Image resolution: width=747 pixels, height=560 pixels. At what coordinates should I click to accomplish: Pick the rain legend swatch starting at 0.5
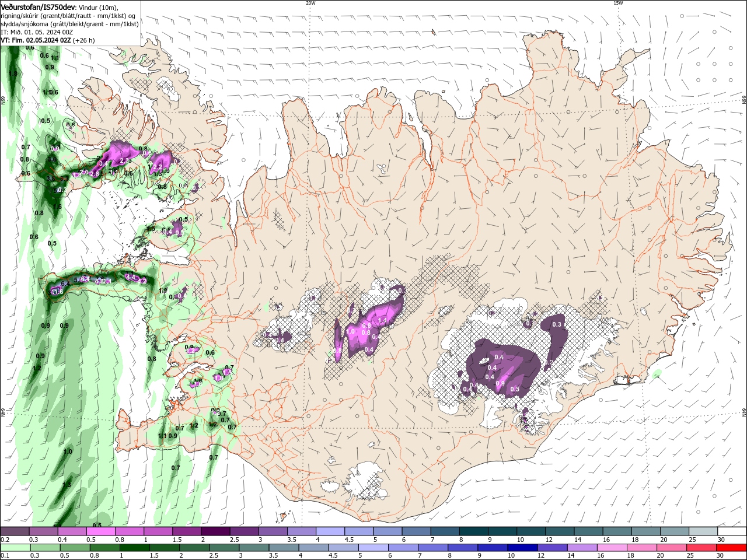click(75, 548)
